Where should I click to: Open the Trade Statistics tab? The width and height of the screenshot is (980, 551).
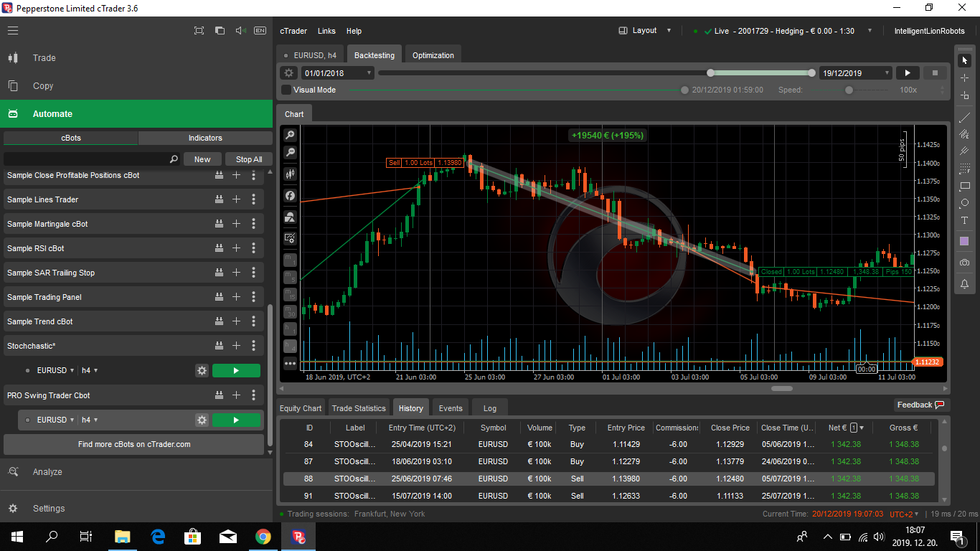click(x=359, y=408)
